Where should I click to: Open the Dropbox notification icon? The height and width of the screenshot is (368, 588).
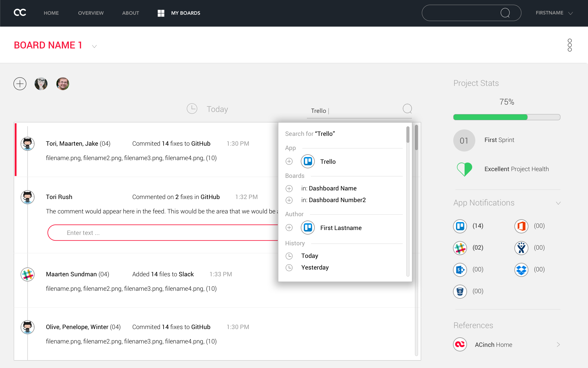(521, 270)
